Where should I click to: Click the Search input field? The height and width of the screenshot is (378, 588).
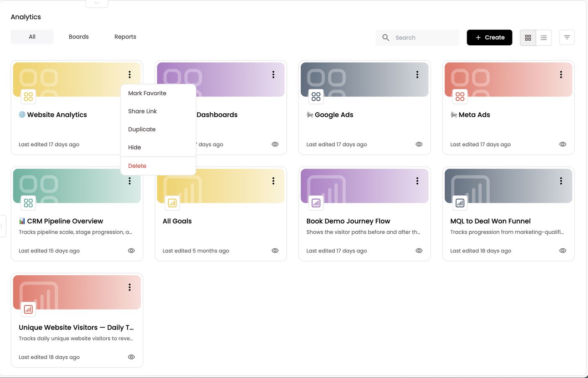coord(417,38)
